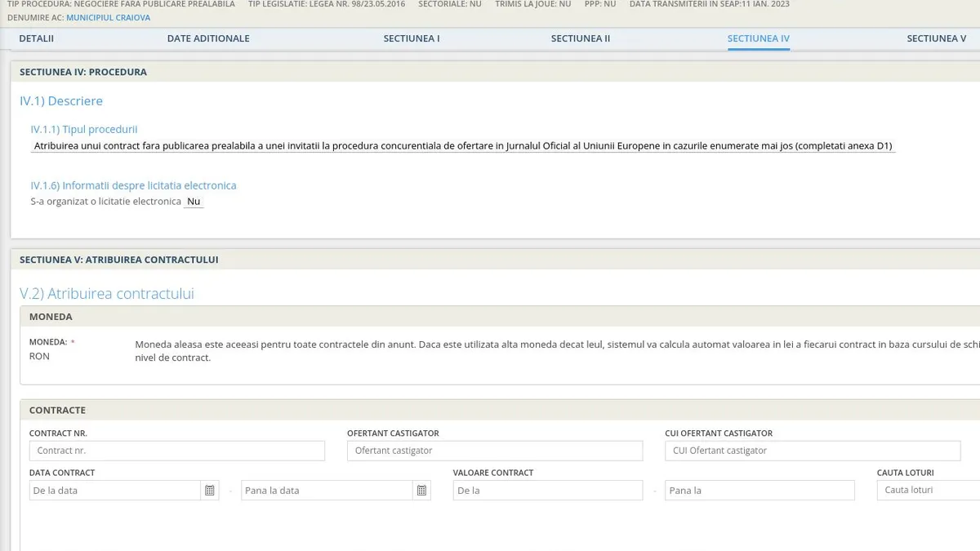This screenshot has width=980, height=551.
Task: Click the Valoare contract Pana la field
Action: tap(759, 491)
